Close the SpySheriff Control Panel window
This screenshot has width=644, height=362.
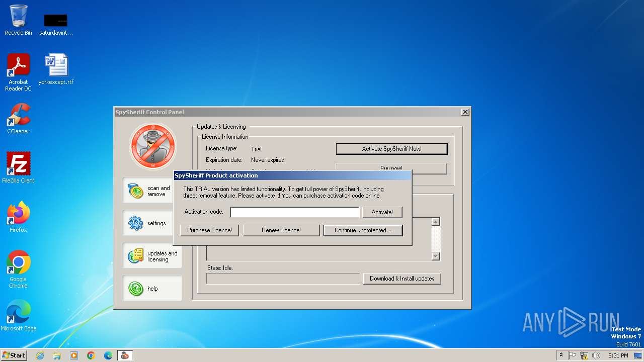tap(465, 112)
